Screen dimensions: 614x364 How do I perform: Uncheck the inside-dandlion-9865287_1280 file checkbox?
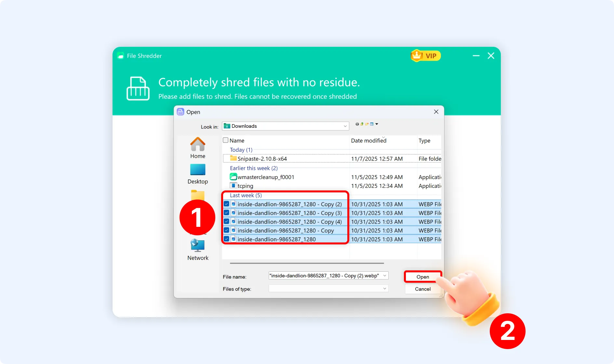point(226,239)
